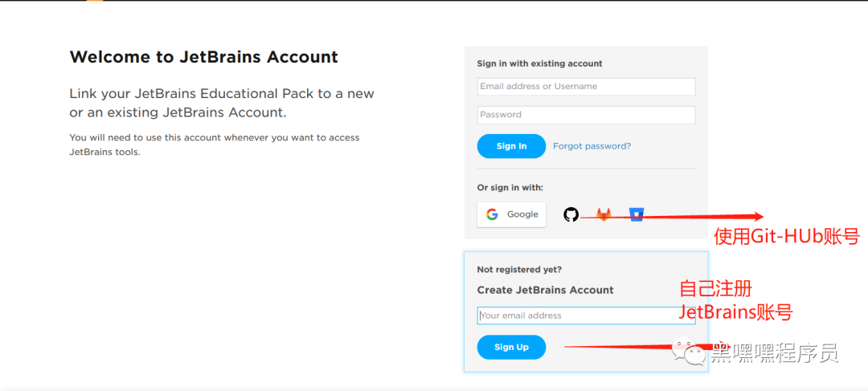Click the Create JetBrains Account heading
This screenshot has height=391, width=868.
coord(545,290)
